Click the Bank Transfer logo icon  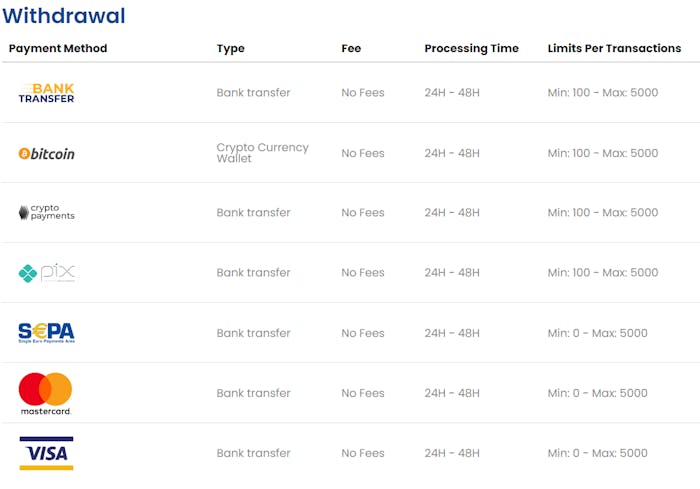pyautogui.click(x=46, y=93)
